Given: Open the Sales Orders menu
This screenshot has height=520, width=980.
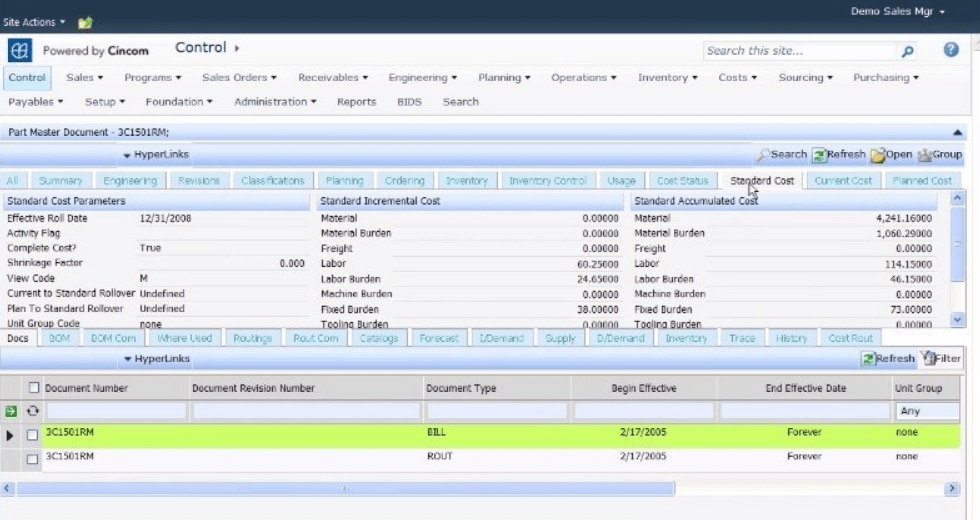Looking at the screenshot, I should (239, 78).
